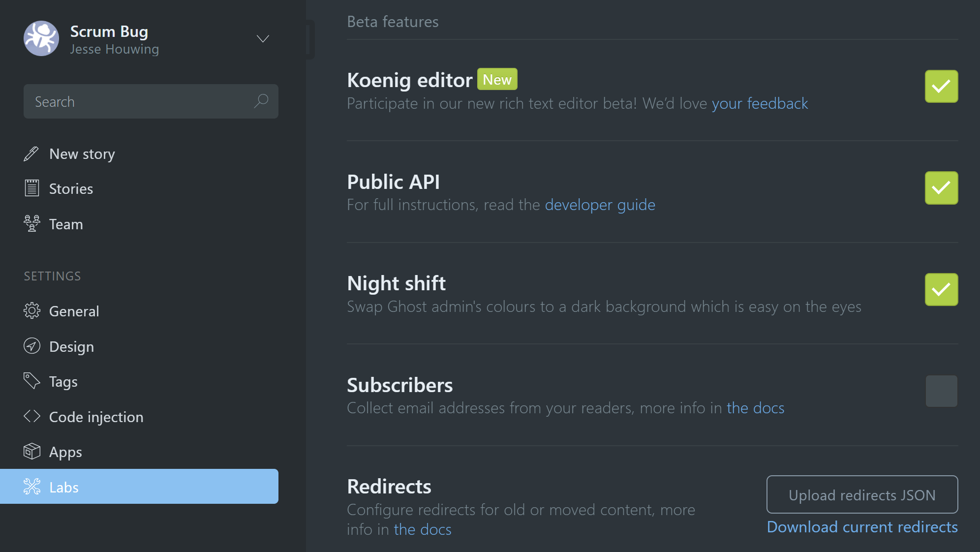Click the Upload redirects JSON button
Screen dimensions: 980x552
click(x=862, y=494)
